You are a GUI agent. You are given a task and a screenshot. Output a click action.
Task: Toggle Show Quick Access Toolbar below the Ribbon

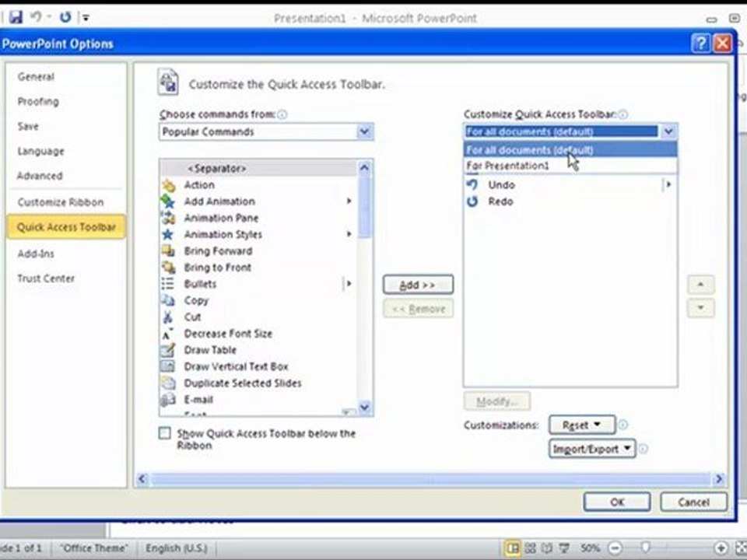click(164, 433)
